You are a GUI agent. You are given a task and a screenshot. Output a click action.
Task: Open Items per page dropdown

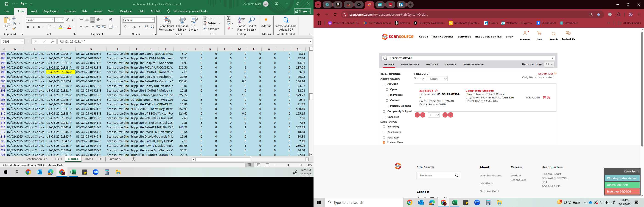tap(549, 64)
